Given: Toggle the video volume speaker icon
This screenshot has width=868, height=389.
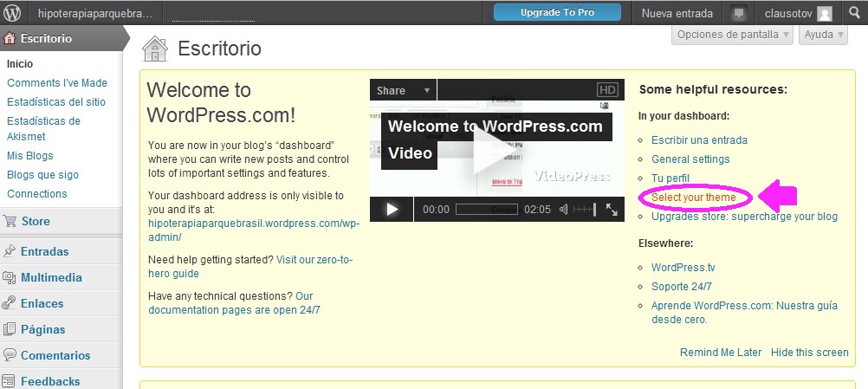Looking at the screenshot, I should [x=564, y=209].
